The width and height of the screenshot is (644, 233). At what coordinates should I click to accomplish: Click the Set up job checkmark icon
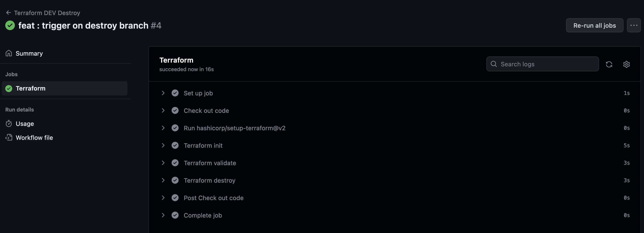tap(175, 93)
